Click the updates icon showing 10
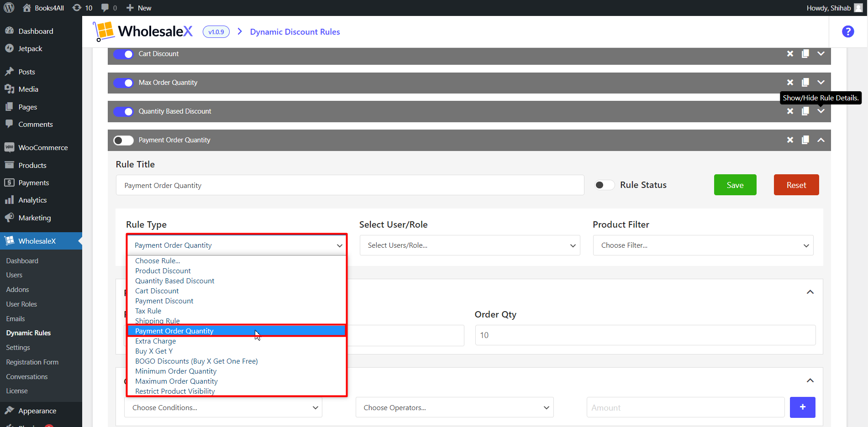This screenshot has width=868, height=427. click(83, 8)
